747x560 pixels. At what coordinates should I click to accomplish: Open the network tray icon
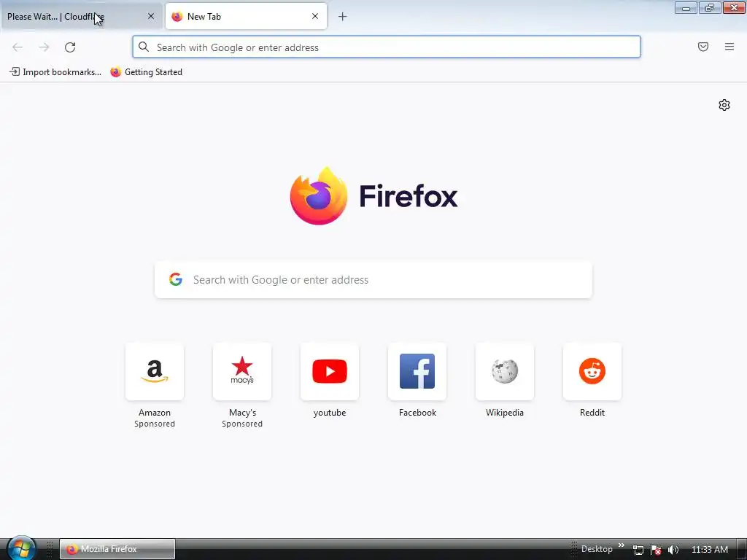(x=638, y=550)
